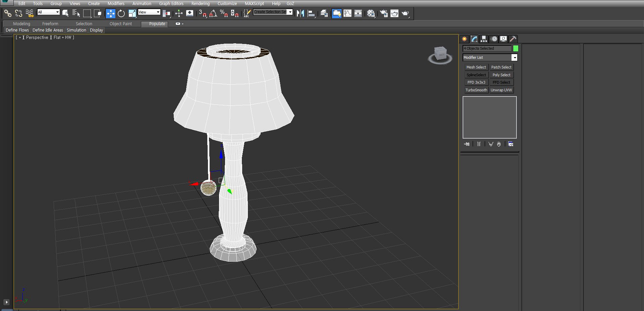Switch to the Object Paint ribbon tab
644x311 pixels.
pos(121,24)
